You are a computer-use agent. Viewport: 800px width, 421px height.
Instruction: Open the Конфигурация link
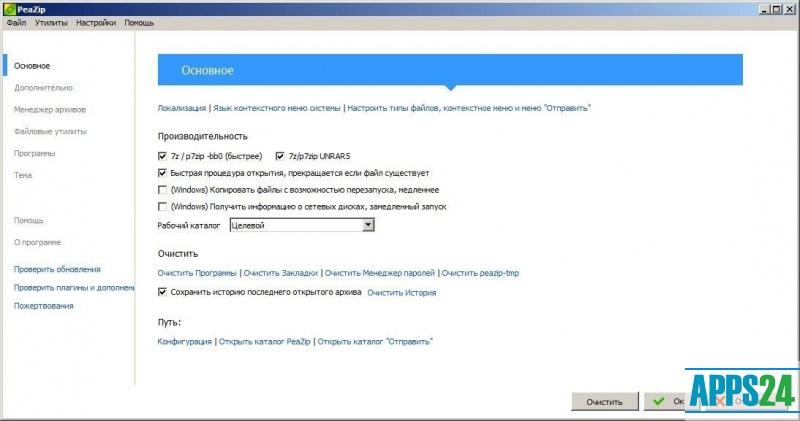pyautogui.click(x=184, y=342)
